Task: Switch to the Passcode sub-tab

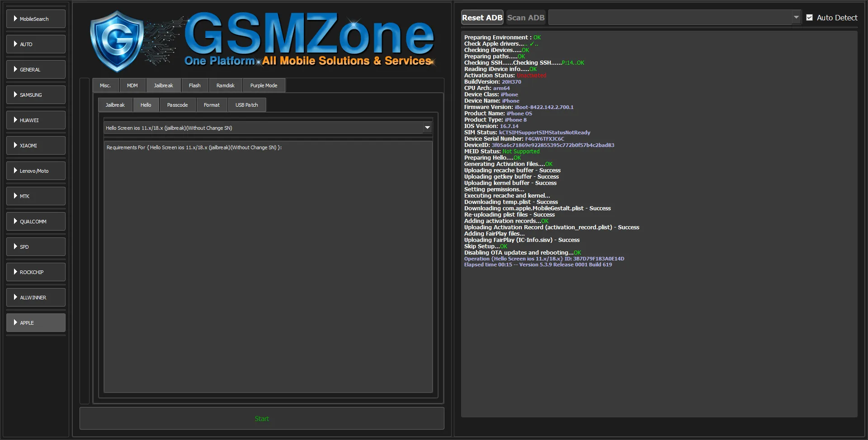Action: (177, 105)
